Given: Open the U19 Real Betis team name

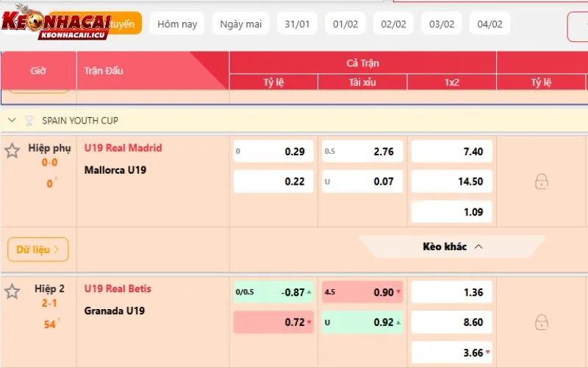Looking at the screenshot, I should [118, 289].
